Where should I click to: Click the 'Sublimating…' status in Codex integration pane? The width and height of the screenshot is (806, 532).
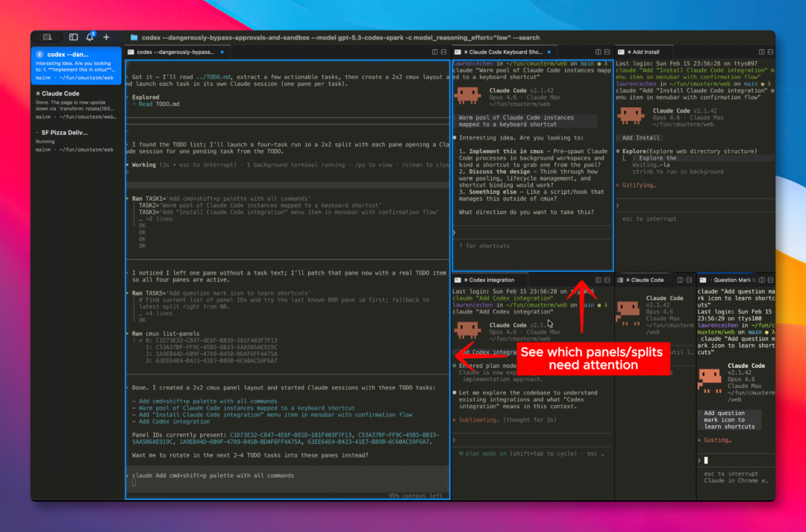point(479,420)
